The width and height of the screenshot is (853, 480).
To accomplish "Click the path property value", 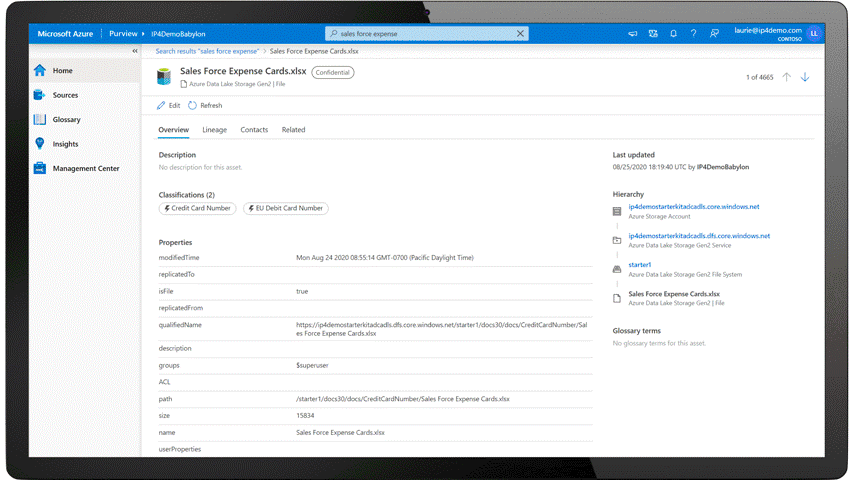I will pos(403,399).
